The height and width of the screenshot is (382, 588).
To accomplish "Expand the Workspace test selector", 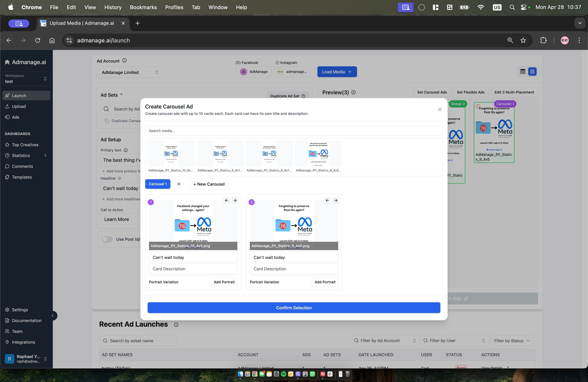I will coord(26,79).
